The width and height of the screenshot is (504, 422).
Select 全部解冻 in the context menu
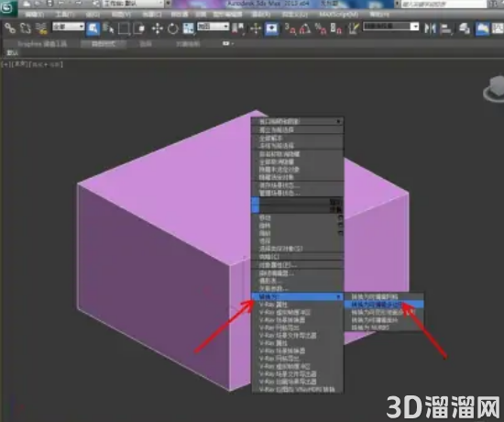click(x=297, y=139)
